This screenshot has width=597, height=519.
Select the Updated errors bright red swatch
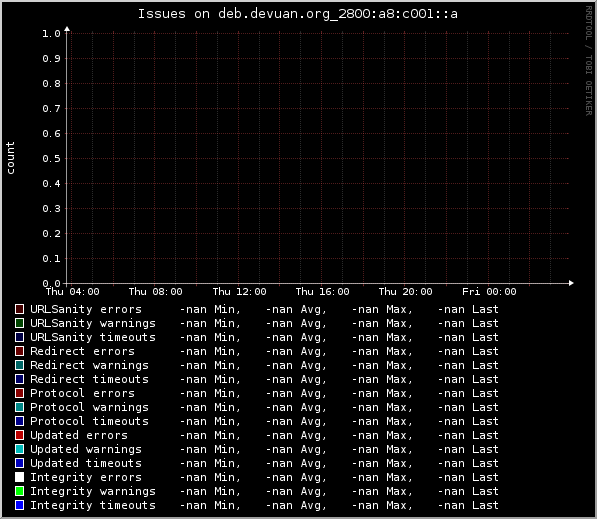pos(19,435)
